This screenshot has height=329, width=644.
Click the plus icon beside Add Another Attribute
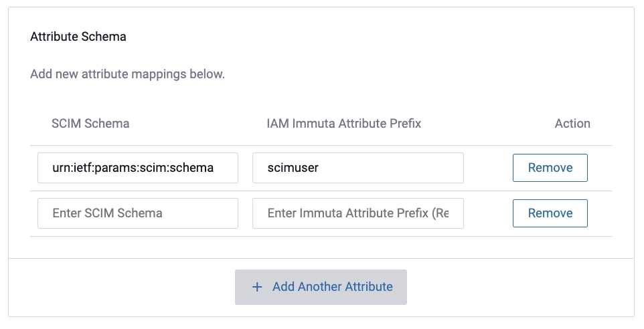(257, 287)
